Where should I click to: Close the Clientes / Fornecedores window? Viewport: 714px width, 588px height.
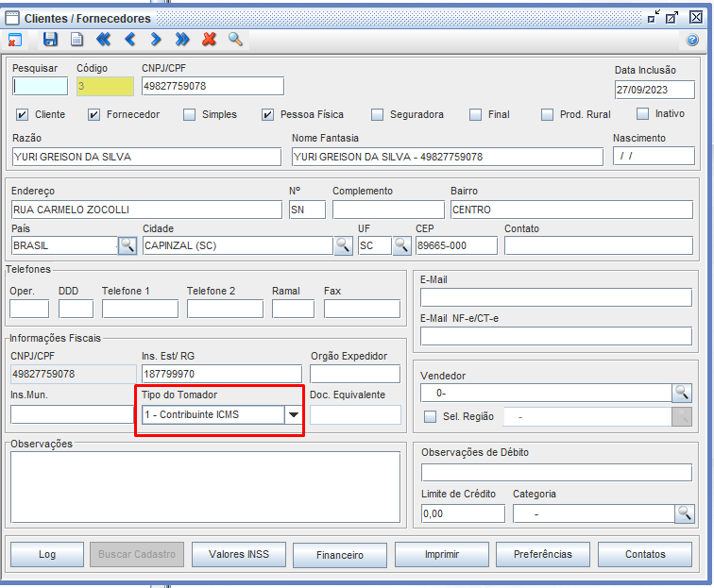696,17
